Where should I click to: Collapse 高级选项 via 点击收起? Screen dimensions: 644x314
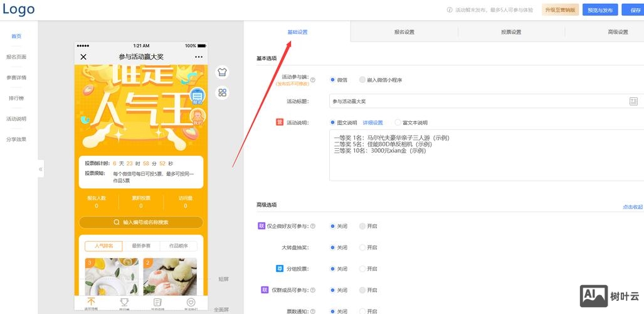(633, 207)
